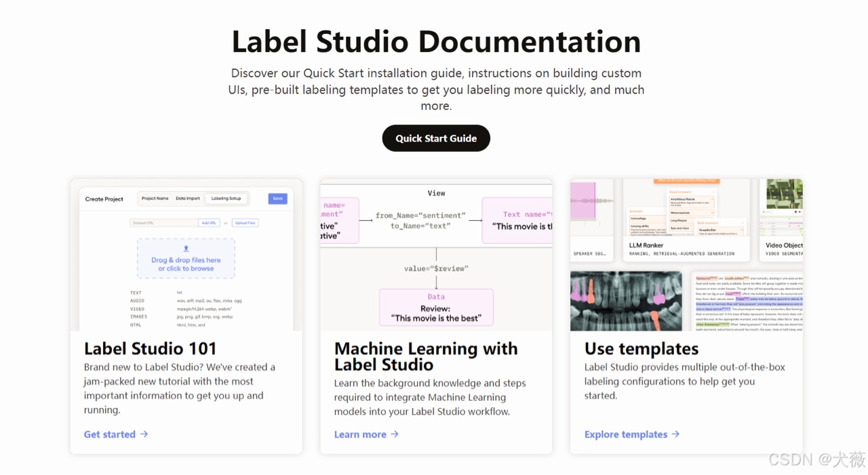
Task: Click the Label Studio Documentation title
Action: click(436, 41)
